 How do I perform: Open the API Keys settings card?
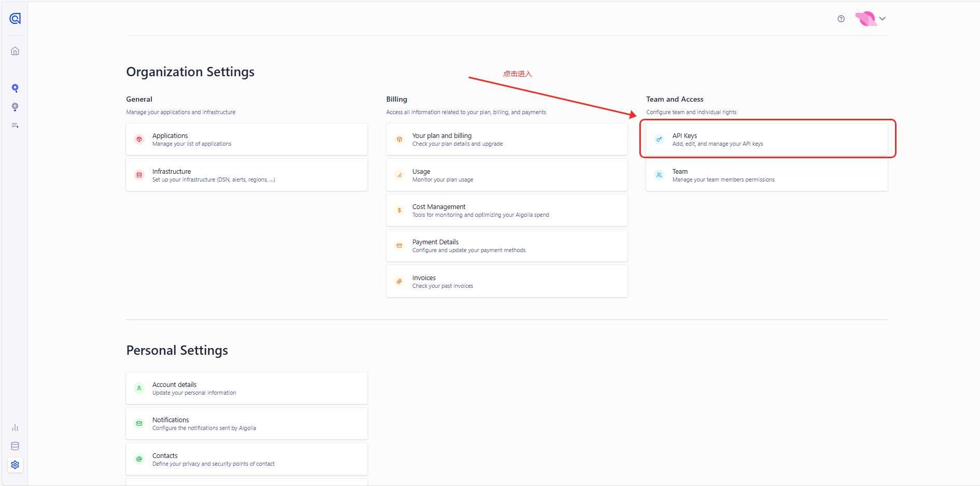coord(766,139)
